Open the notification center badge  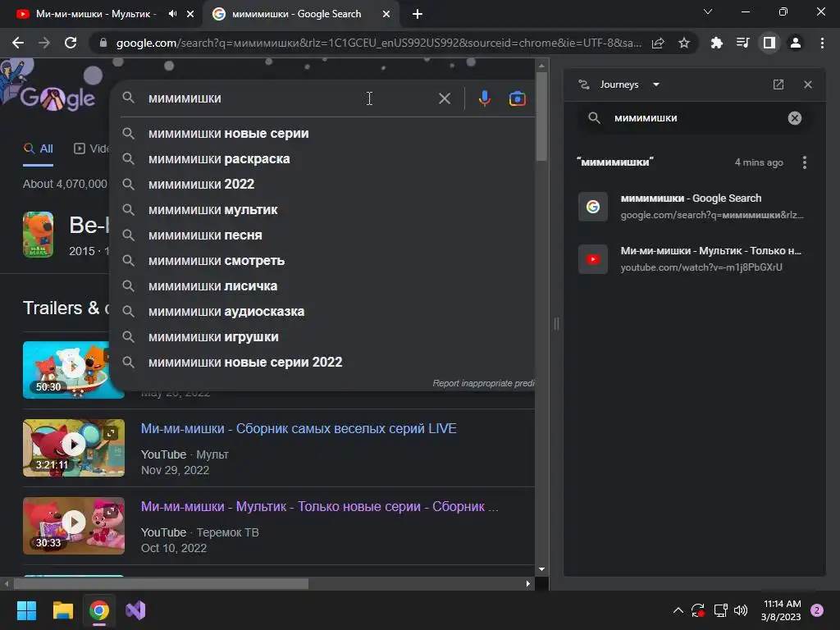tap(817, 610)
